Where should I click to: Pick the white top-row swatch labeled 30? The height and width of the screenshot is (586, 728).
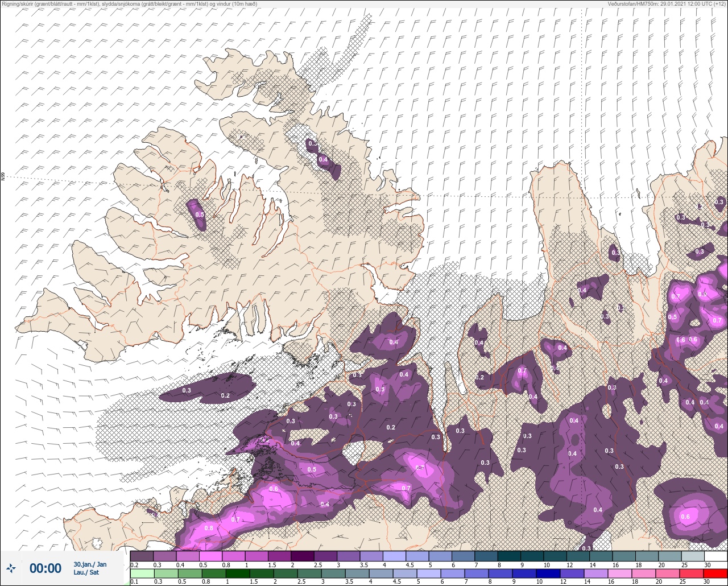pyautogui.click(x=715, y=556)
